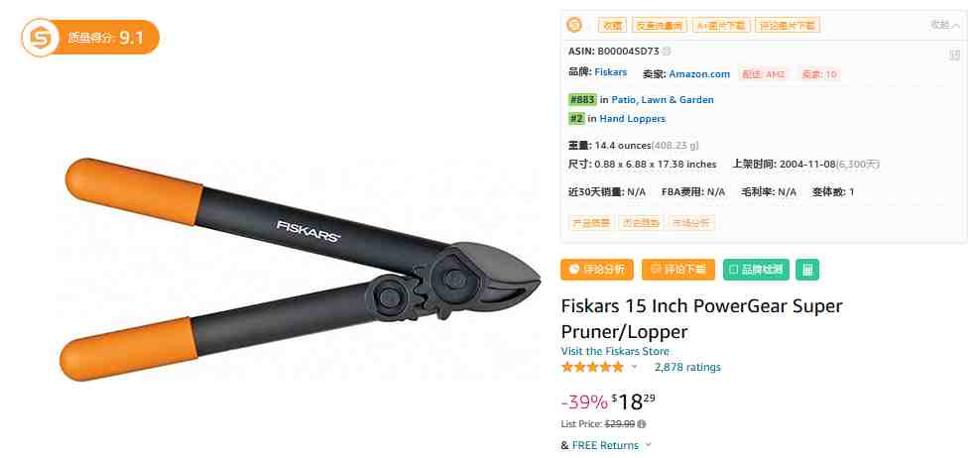Open the Hand Loppers category link
This screenshot has height=458, width=980.
click(x=633, y=119)
